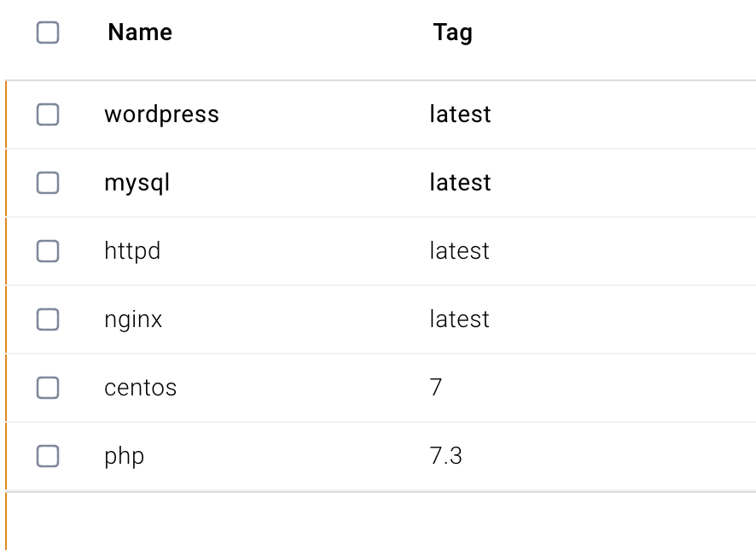756x550 pixels.
Task: Click the Tag column header
Action: click(453, 32)
